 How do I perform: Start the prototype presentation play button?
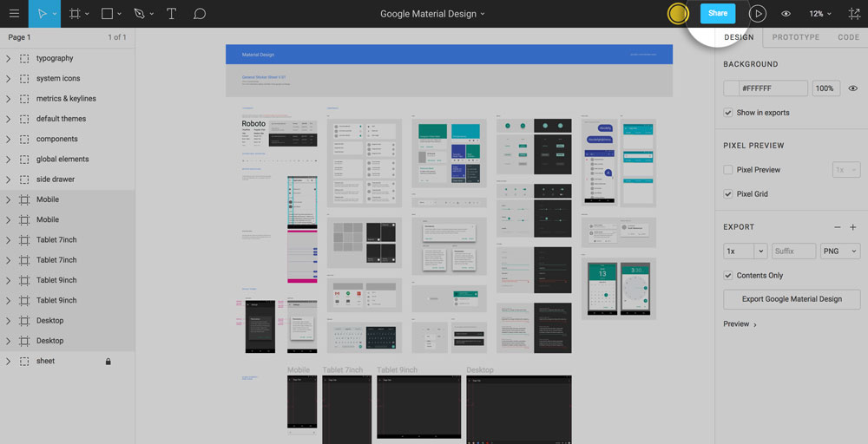click(x=757, y=14)
